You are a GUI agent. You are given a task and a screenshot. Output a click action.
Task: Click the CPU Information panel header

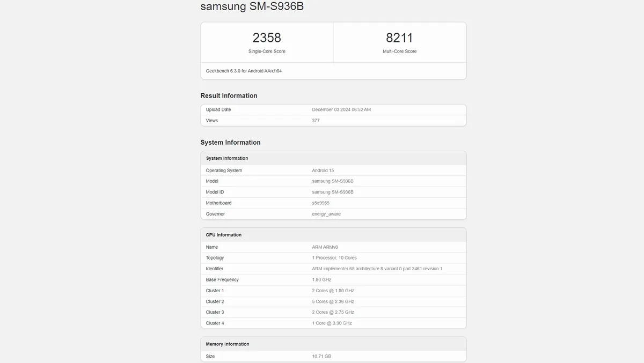(x=224, y=234)
